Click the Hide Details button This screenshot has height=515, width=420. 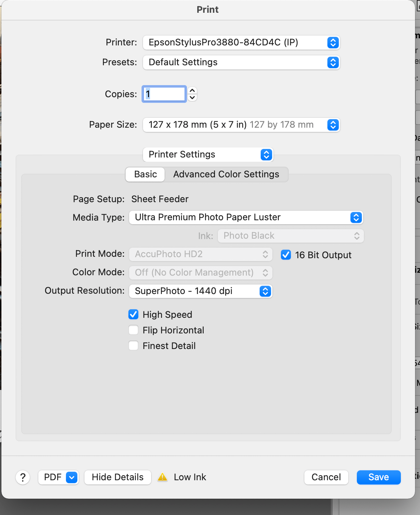[117, 477]
